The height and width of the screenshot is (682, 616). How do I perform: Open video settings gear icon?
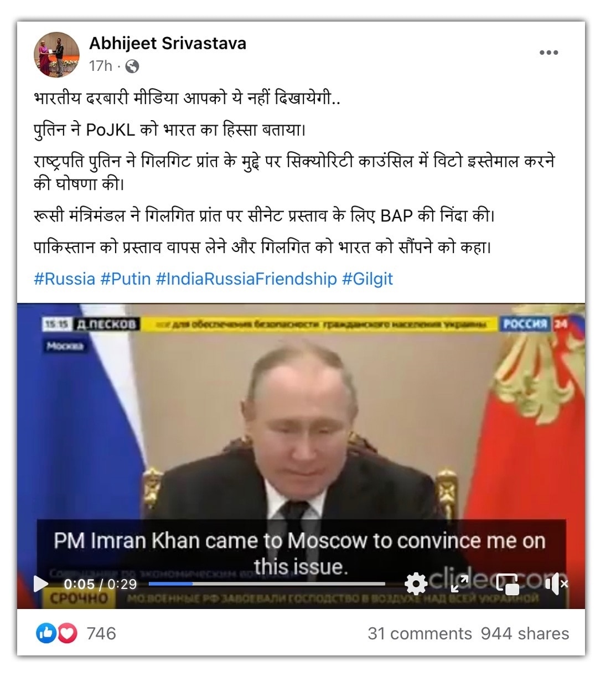point(416,583)
